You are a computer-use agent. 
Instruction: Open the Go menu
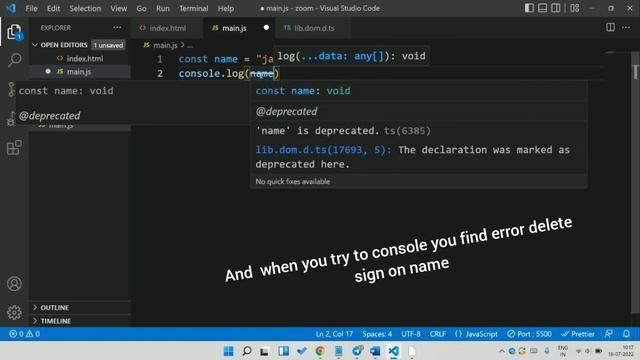point(141,8)
